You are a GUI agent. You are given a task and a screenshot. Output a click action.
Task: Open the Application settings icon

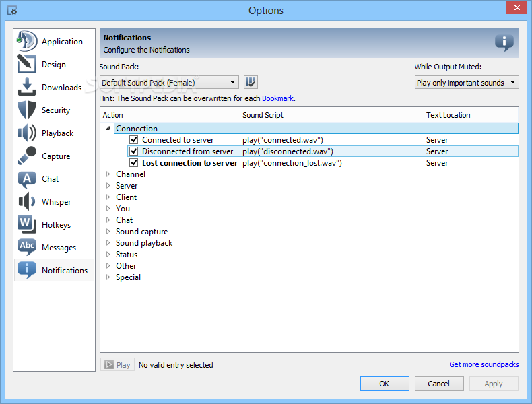pos(27,41)
